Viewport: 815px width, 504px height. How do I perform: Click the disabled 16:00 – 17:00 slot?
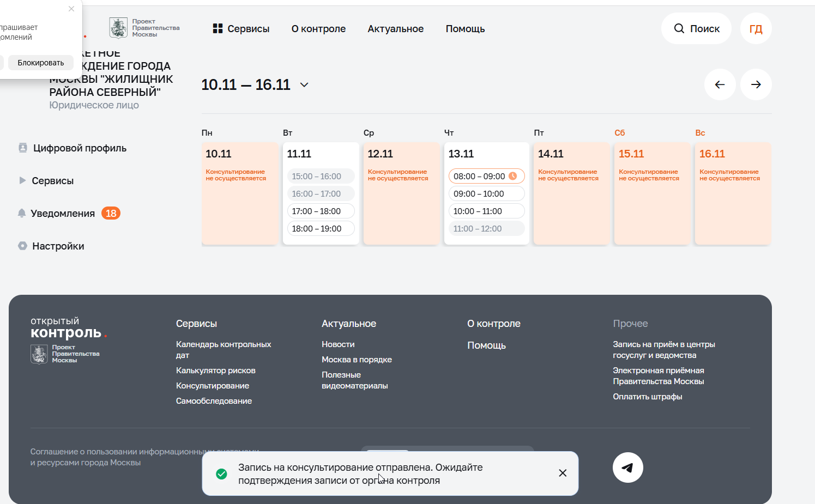321,193
